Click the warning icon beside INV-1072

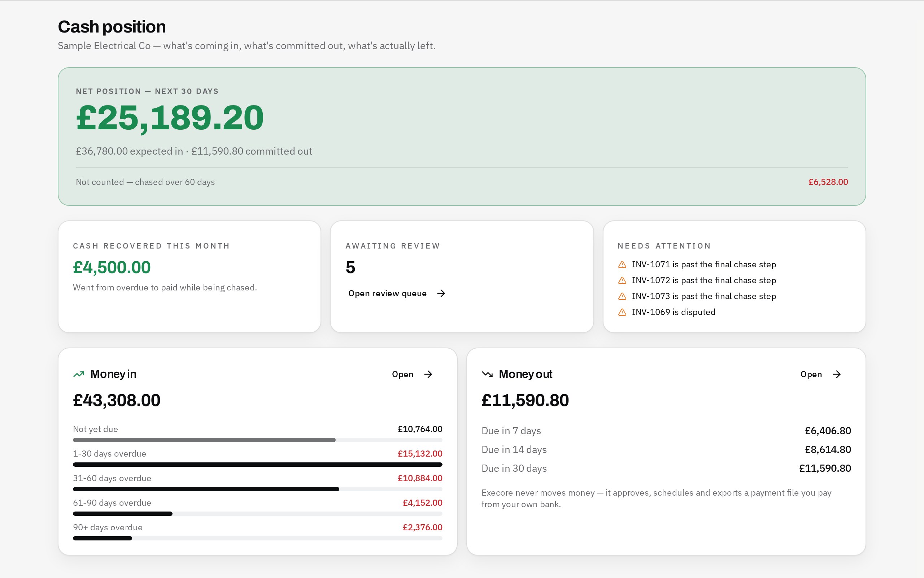622,280
